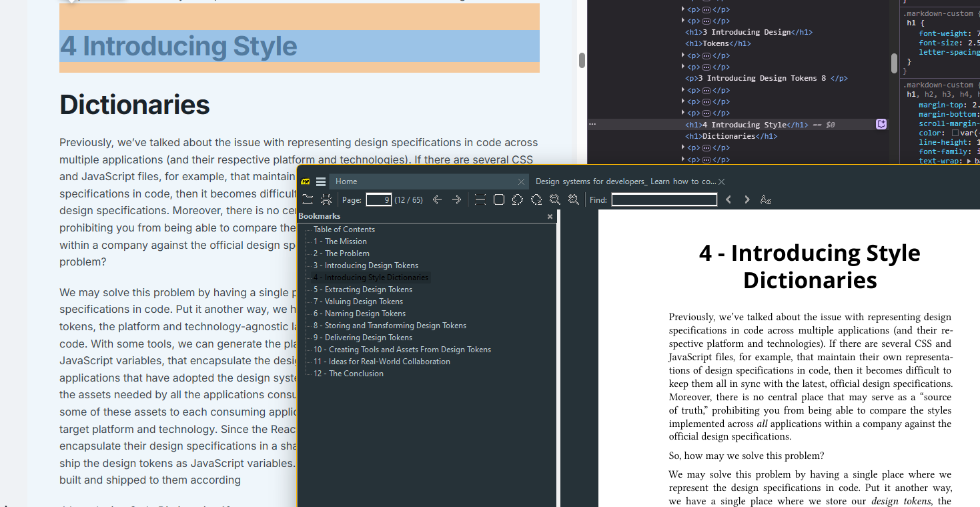Click into the Find text field
This screenshot has height=507, width=980.
[664, 199]
